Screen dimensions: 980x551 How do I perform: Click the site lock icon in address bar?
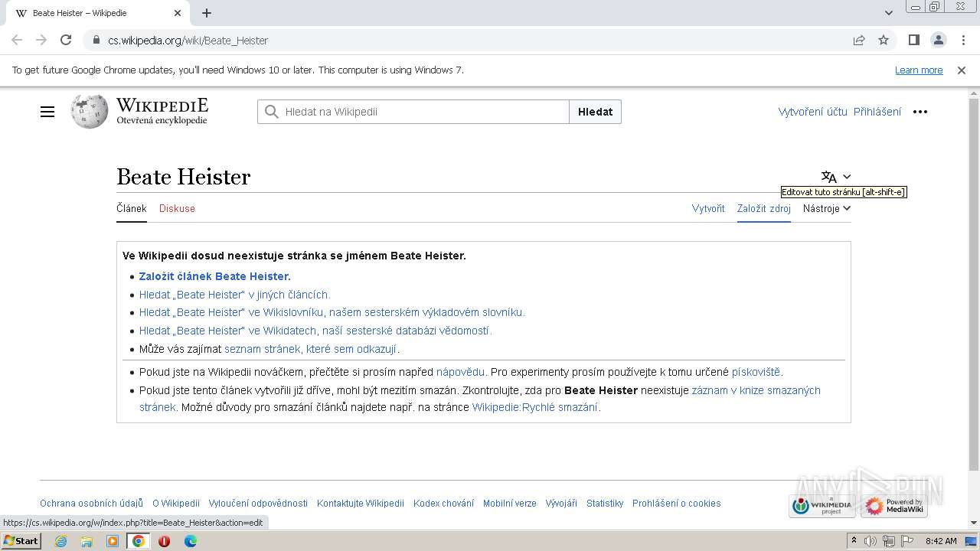click(96, 40)
